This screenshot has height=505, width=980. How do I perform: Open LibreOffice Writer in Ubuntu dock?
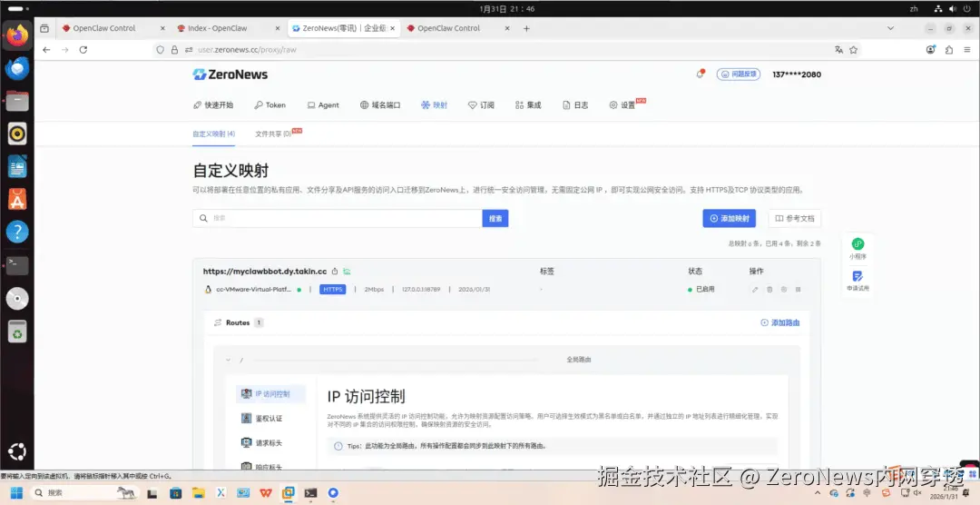click(x=17, y=166)
